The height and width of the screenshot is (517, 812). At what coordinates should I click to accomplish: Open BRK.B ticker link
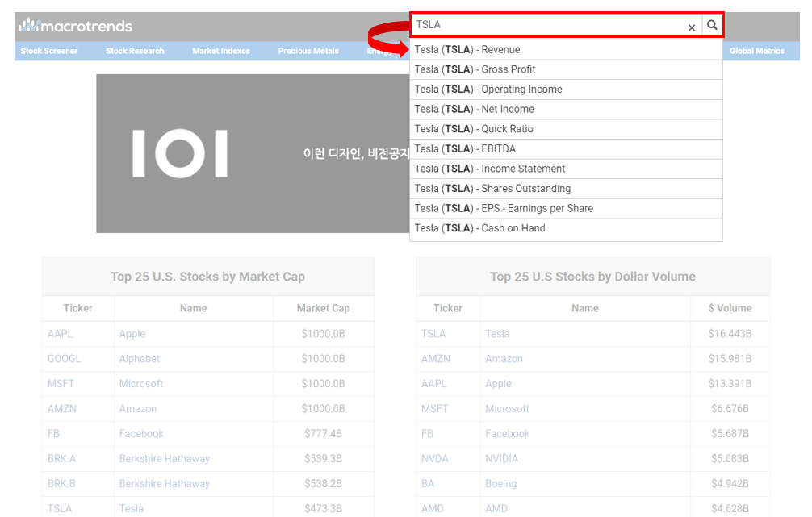[x=61, y=483]
